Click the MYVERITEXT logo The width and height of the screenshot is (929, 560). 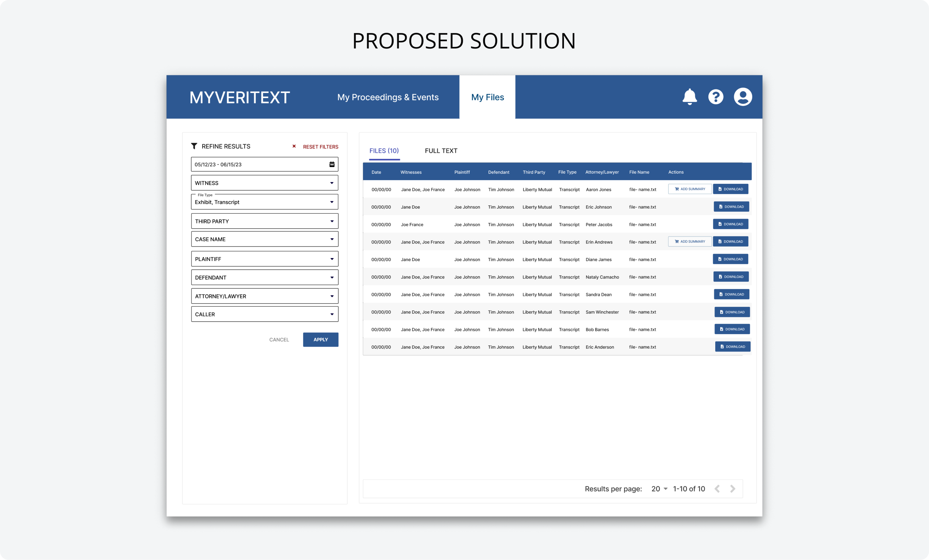coord(240,98)
